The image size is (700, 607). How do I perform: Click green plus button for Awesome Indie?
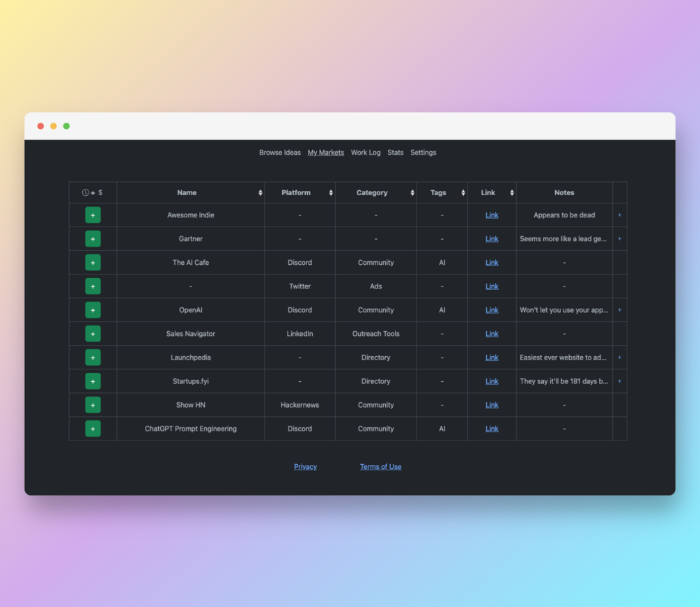[93, 215]
